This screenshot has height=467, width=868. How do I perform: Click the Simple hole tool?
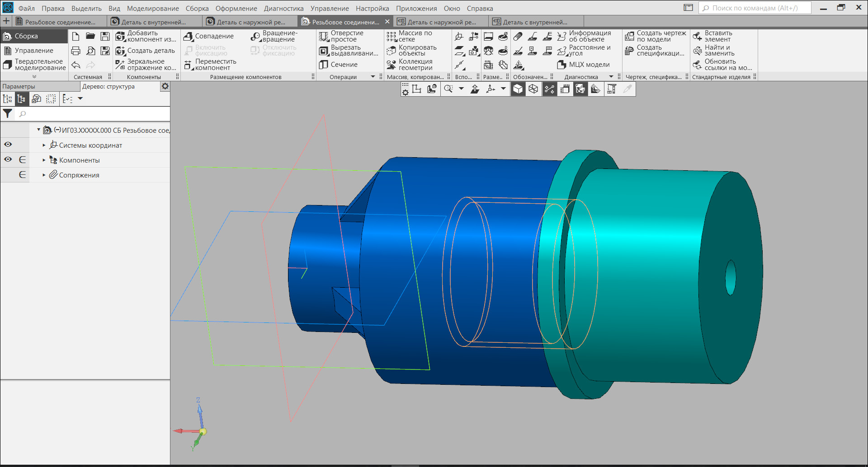pyautogui.click(x=324, y=36)
